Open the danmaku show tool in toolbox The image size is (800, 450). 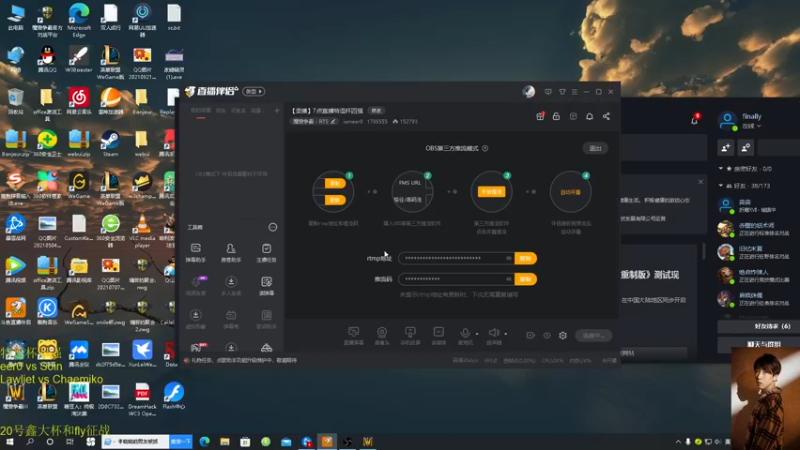tap(231, 319)
